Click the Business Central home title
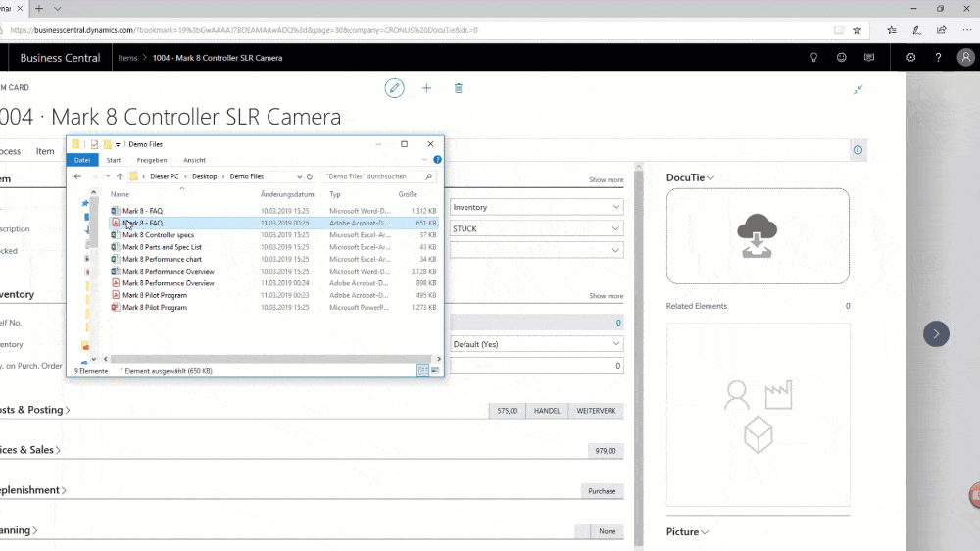Screen dimensions: 980x551 [60, 58]
